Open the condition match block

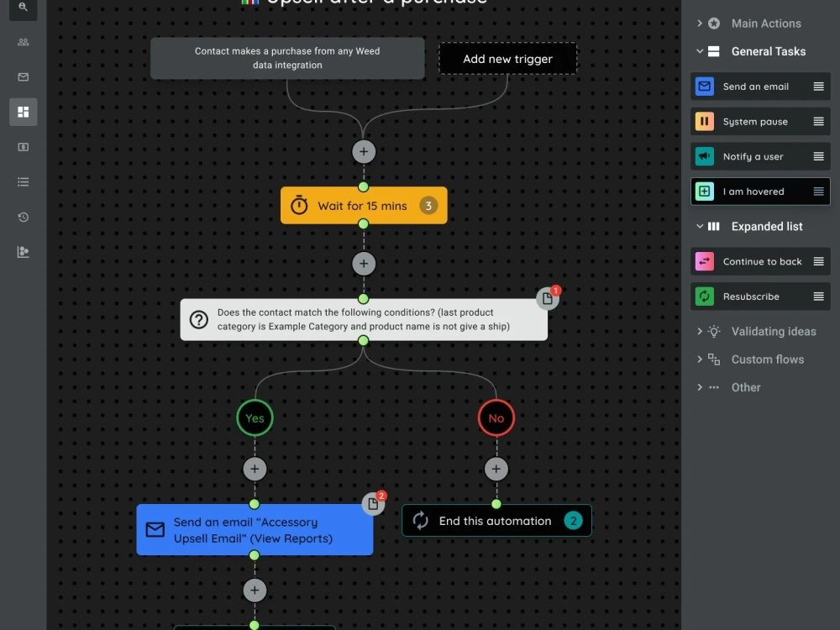pos(364,320)
